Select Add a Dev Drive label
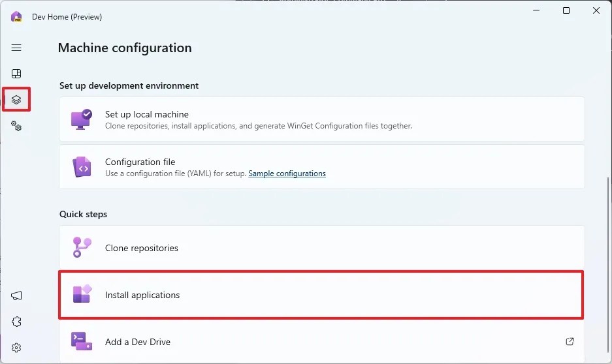The image size is (612, 364). tap(138, 342)
